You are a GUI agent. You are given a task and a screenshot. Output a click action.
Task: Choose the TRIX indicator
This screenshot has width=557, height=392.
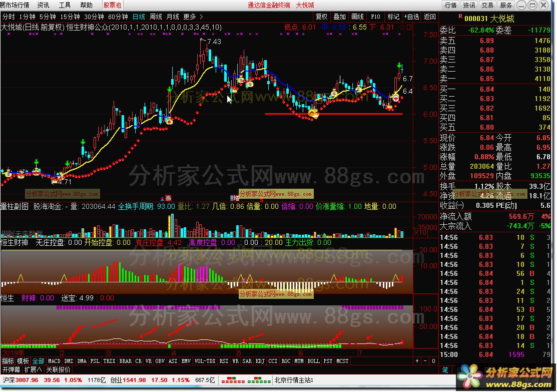(x=109, y=361)
